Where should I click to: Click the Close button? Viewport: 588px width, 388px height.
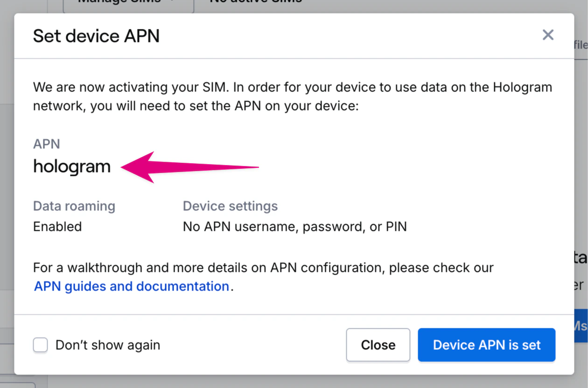tap(378, 345)
